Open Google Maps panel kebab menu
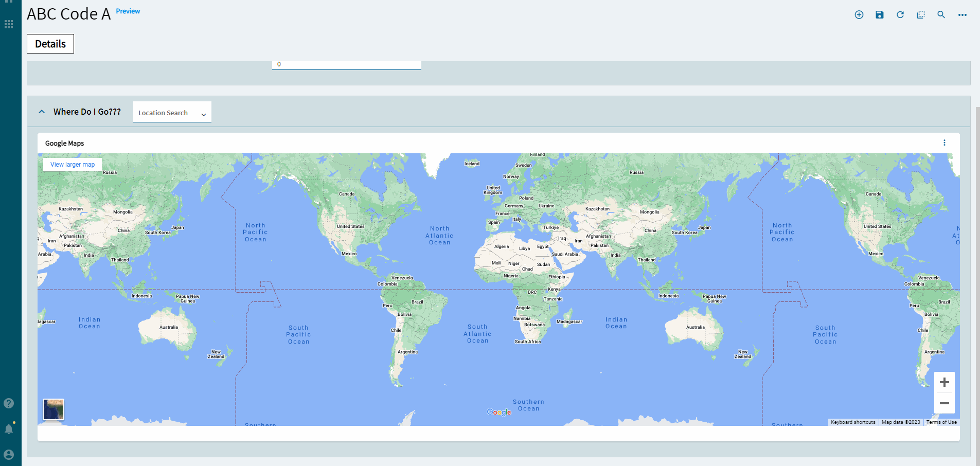Screen dimensions: 980x466 coord(945,143)
